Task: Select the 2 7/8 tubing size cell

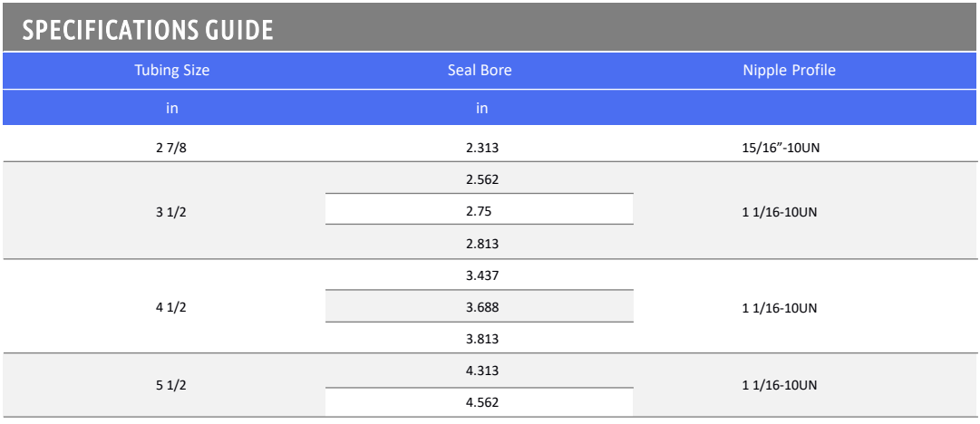Action: (171, 147)
